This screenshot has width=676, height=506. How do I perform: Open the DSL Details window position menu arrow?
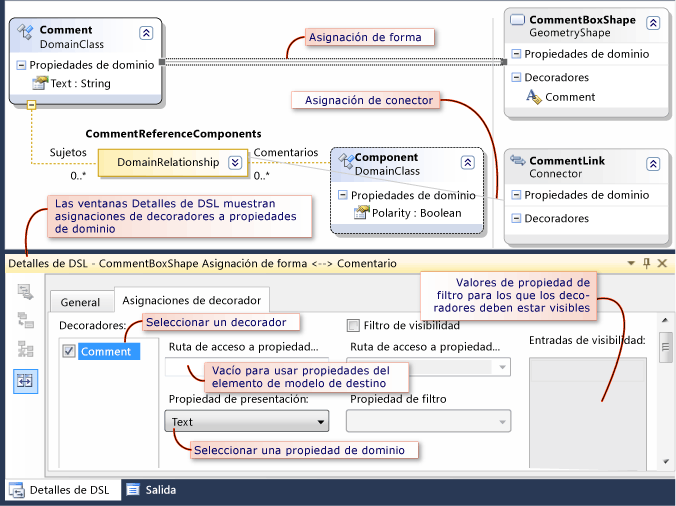point(631,263)
